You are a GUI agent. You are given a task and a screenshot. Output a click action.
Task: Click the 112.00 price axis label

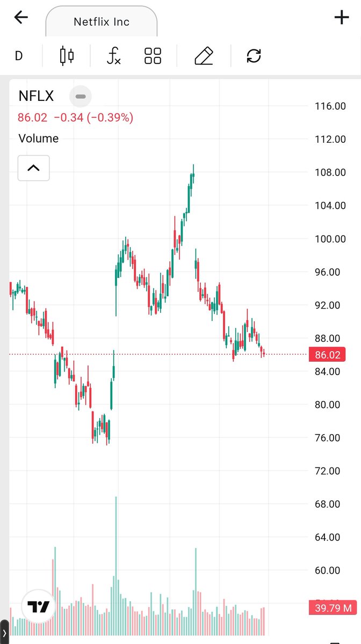330,140
